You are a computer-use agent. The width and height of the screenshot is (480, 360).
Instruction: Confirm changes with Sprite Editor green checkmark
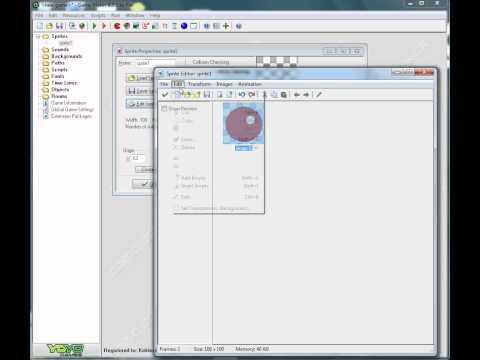(x=165, y=95)
